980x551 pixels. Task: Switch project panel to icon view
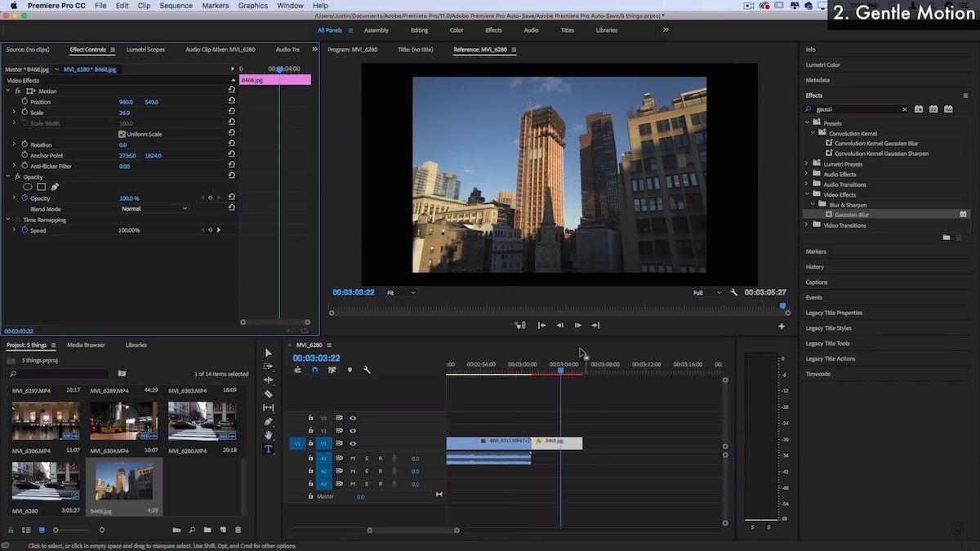(x=42, y=530)
